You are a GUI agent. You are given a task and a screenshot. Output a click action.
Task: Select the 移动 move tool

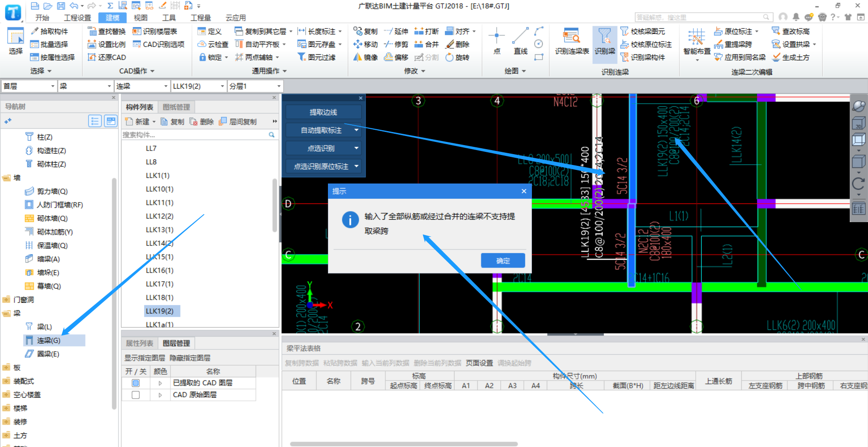(x=365, y=44)
